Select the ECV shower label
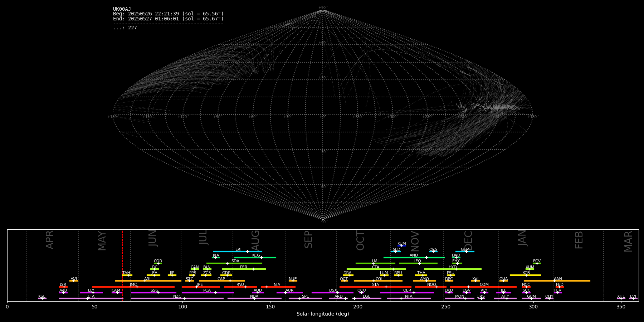 pyautogui.click(x=537, y=261)
